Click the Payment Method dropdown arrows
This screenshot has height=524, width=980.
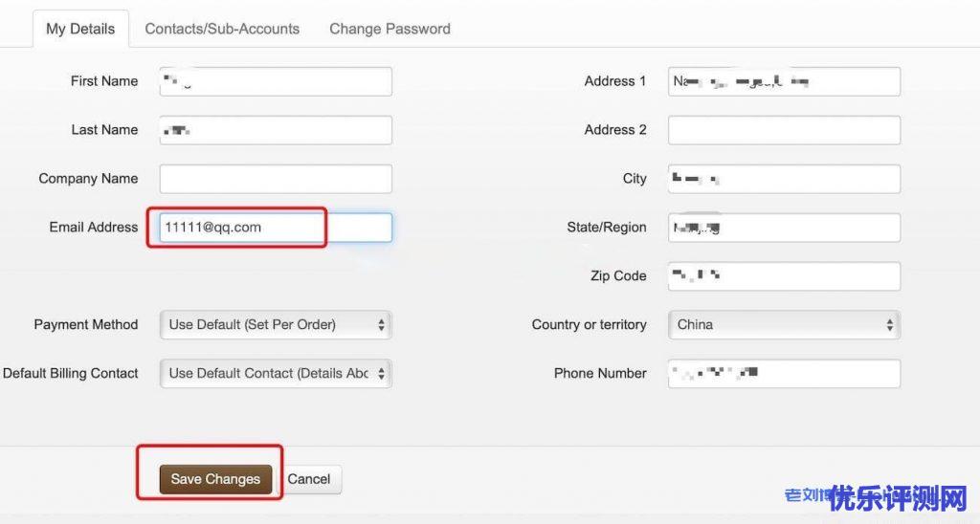click(381, 325)
